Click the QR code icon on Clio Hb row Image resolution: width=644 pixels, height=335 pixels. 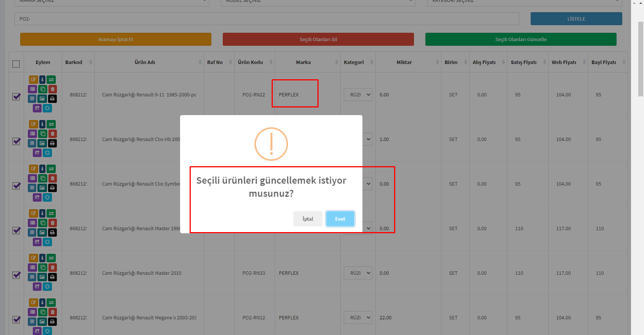click(x=32, y=143)
